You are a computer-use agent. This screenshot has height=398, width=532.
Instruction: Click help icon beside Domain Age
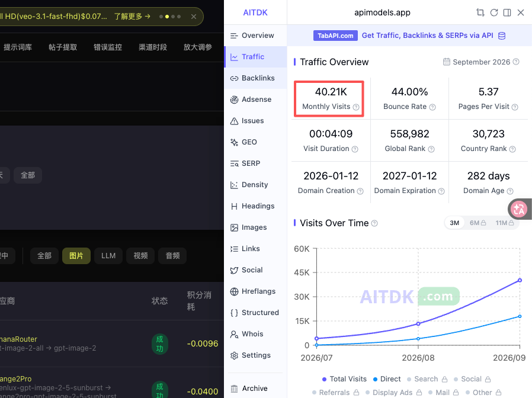(x=510, y=191)
